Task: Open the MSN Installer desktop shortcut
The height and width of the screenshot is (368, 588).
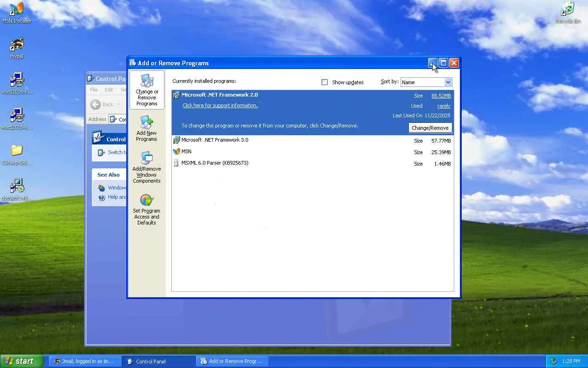Action: coord(17,13)
